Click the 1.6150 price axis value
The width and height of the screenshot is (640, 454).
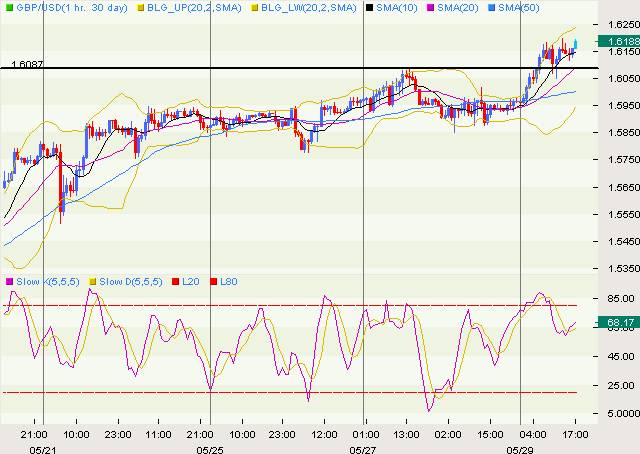click(x=624, y=51)
